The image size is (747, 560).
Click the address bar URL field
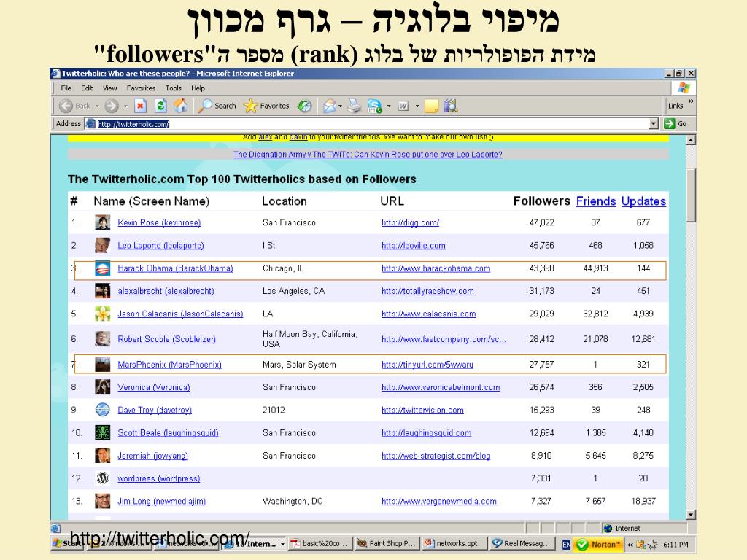pyautogui.click(x=367, y=124)
